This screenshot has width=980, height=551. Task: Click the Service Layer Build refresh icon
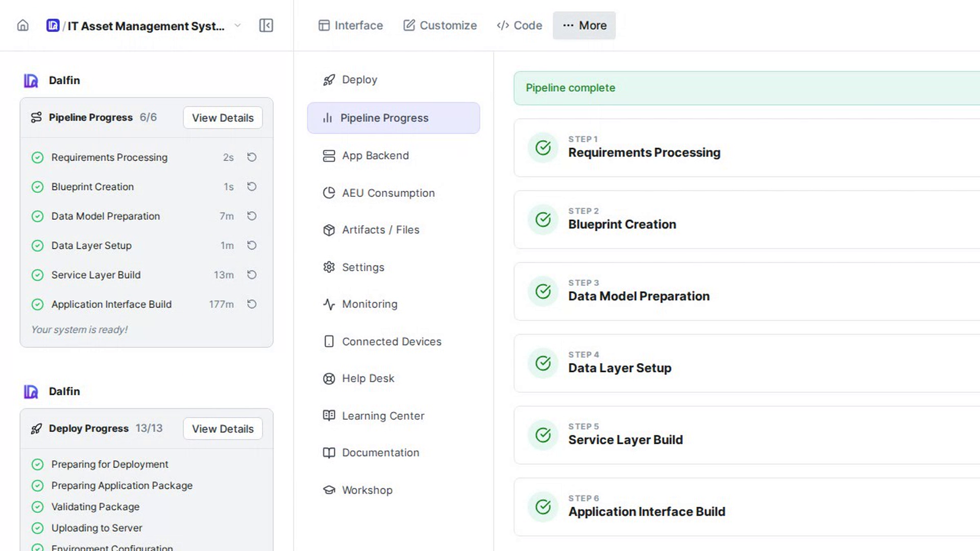[252, 274]
